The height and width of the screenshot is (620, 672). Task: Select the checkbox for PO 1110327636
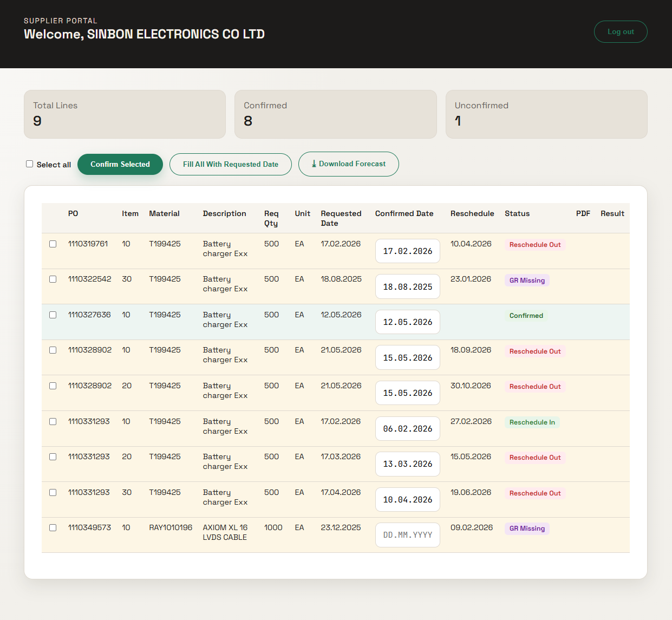(x=53, y=315)
